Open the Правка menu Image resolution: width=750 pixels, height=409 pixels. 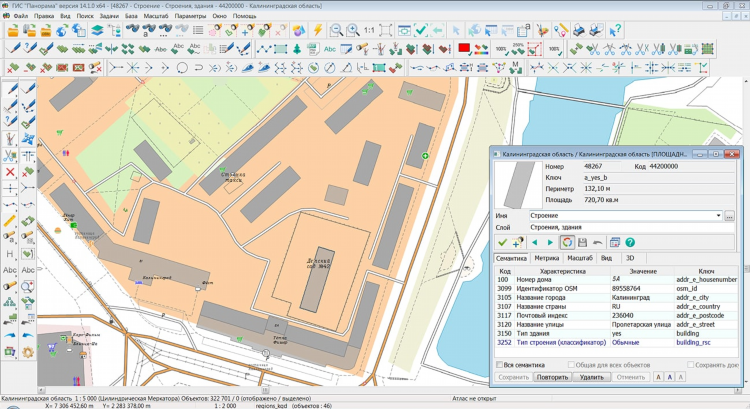pos(44,16)
